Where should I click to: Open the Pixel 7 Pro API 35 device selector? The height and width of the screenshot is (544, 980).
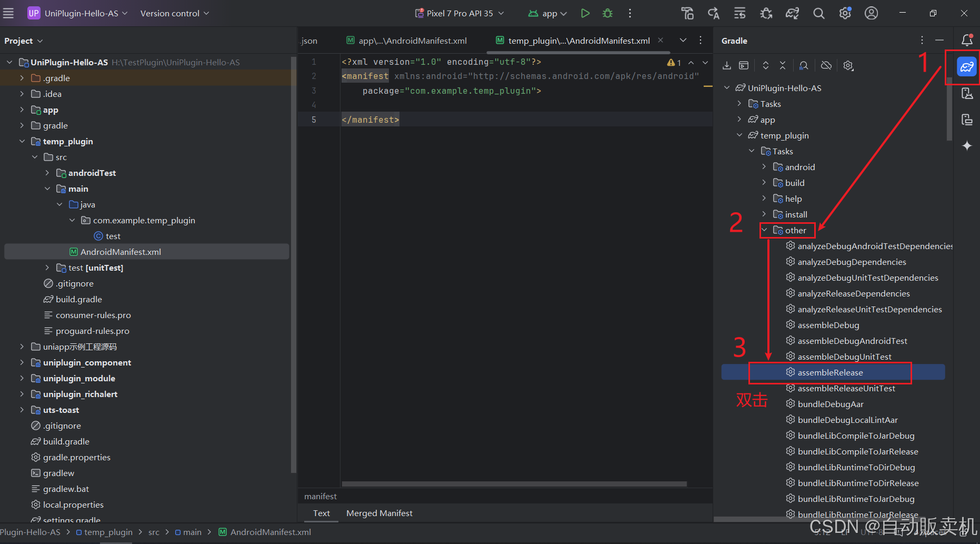[459, 13]
